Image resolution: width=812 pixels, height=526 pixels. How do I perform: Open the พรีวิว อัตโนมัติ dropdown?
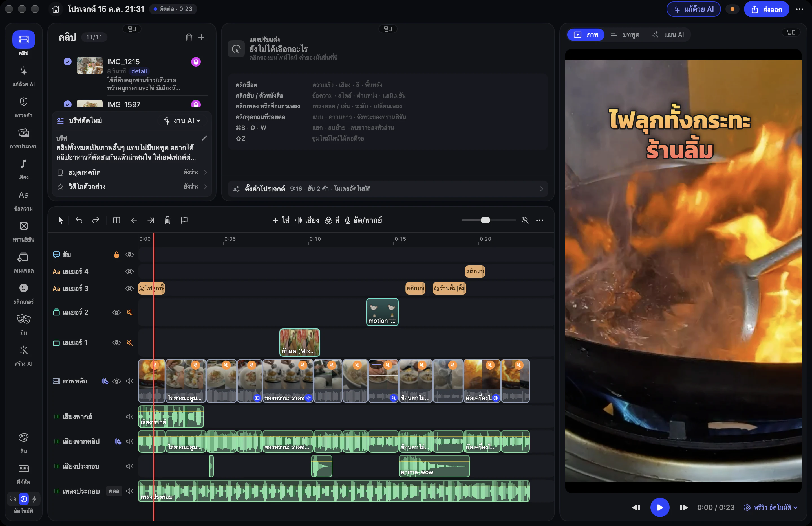click(770, 507)
